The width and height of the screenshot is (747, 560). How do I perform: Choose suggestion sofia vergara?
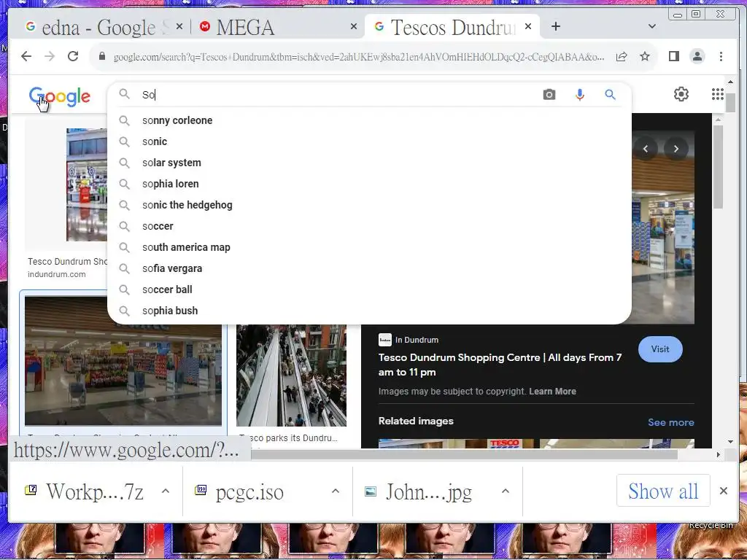pos(369,268)
